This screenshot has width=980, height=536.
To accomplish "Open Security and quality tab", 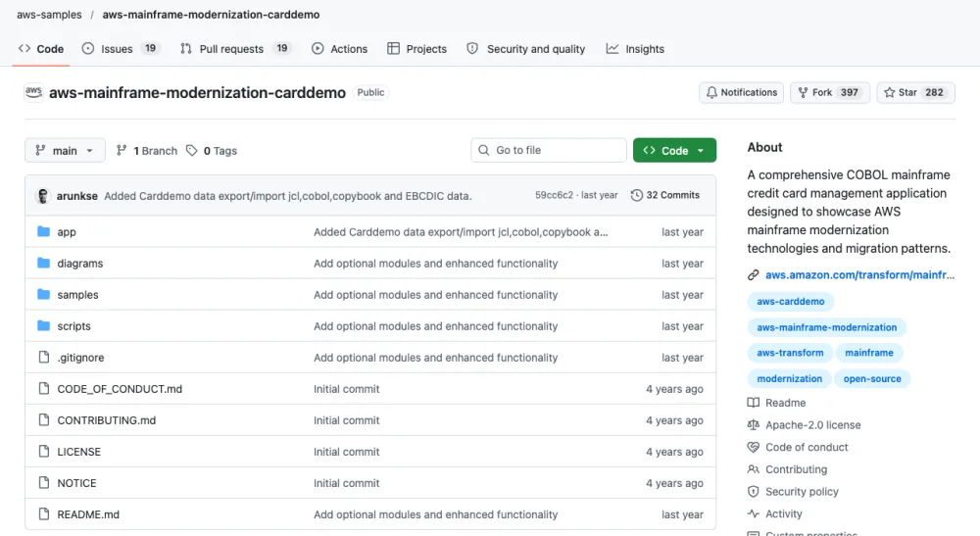I will point(525,49).
